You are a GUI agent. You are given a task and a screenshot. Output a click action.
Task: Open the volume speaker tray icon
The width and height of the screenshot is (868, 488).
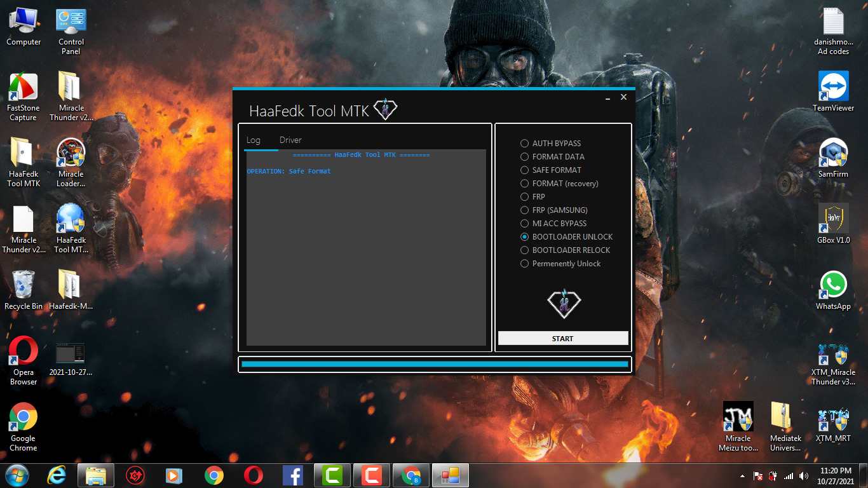[804, 476]
